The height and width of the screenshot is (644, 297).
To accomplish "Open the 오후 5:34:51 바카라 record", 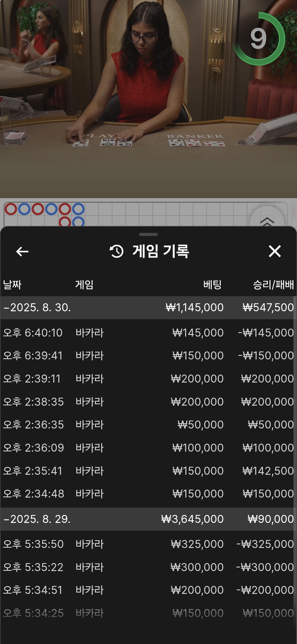I will point(148,590).
